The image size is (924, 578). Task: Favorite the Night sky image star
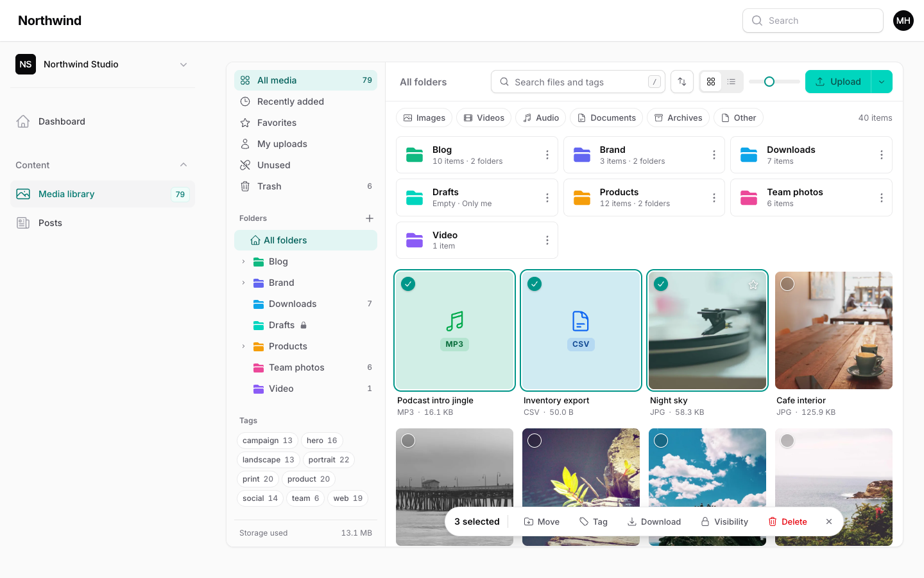point(753,285)
